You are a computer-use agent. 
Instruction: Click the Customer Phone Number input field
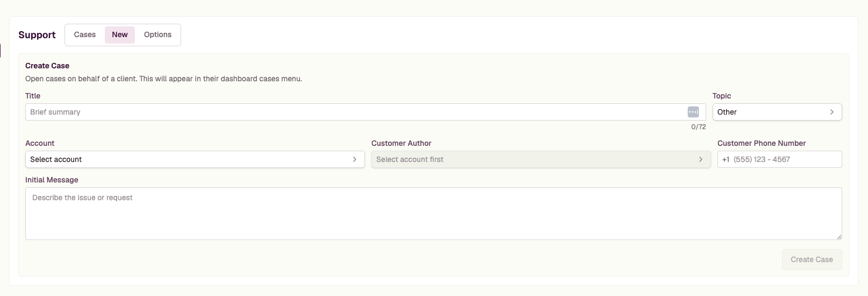(x=779, y=159)
